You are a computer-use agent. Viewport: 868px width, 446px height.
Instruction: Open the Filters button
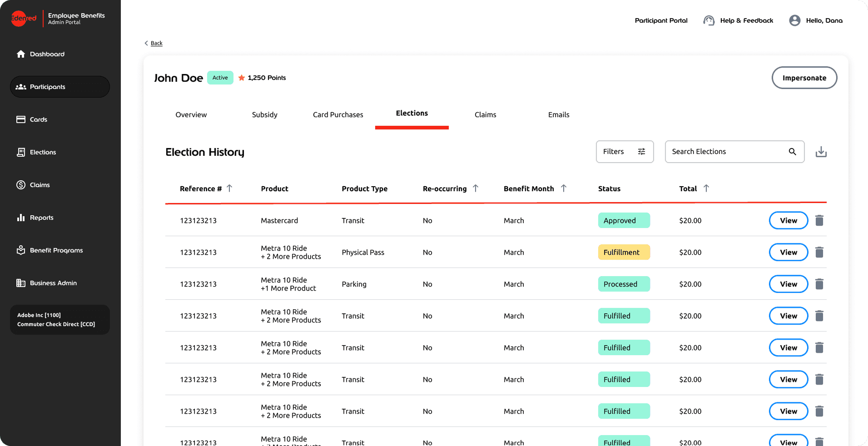[625, 152]
